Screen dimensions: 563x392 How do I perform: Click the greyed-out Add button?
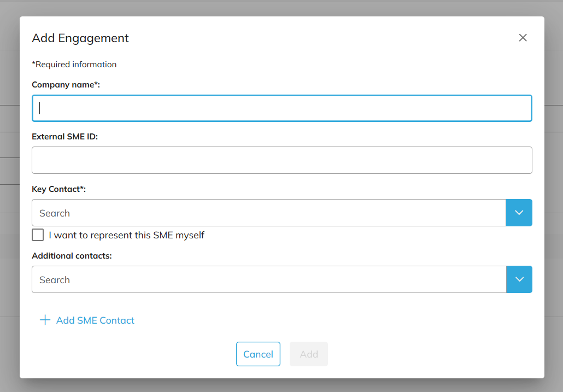click(x=308, y=354)
